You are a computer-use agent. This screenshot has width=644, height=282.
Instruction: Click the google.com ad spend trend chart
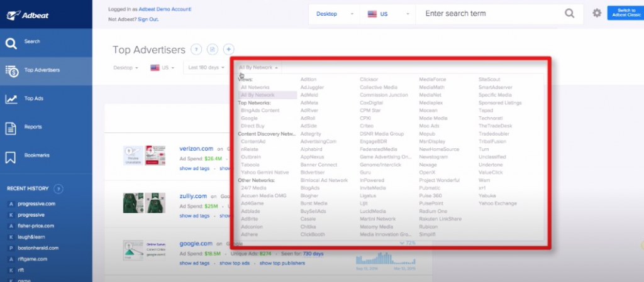386,259
